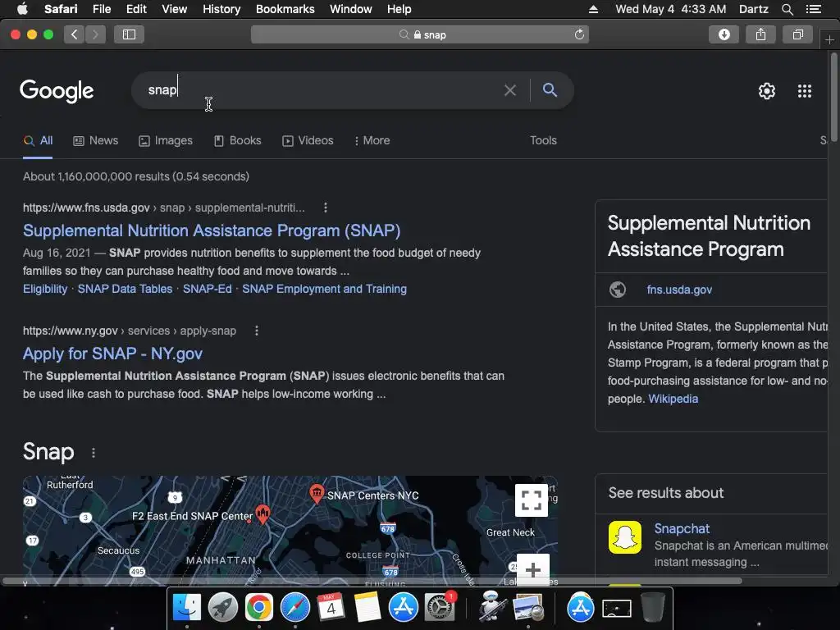Go back using Safari's back arrow

(75, 34)
